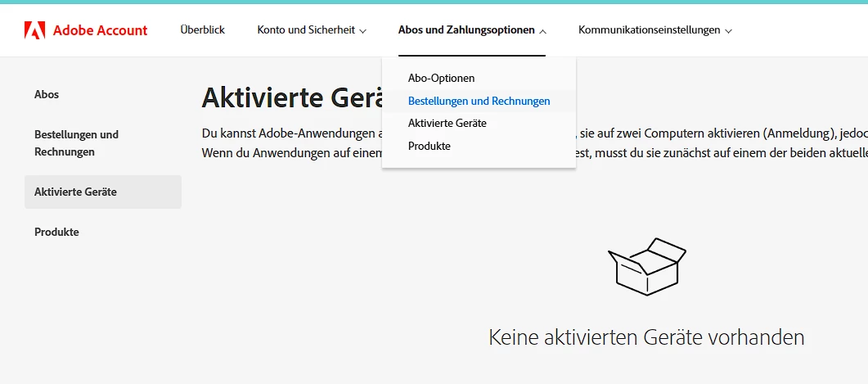Expand the Kommunikationseinstellungen menu
Viewport: 868px width, 384px height.
[x=654, y=30]
